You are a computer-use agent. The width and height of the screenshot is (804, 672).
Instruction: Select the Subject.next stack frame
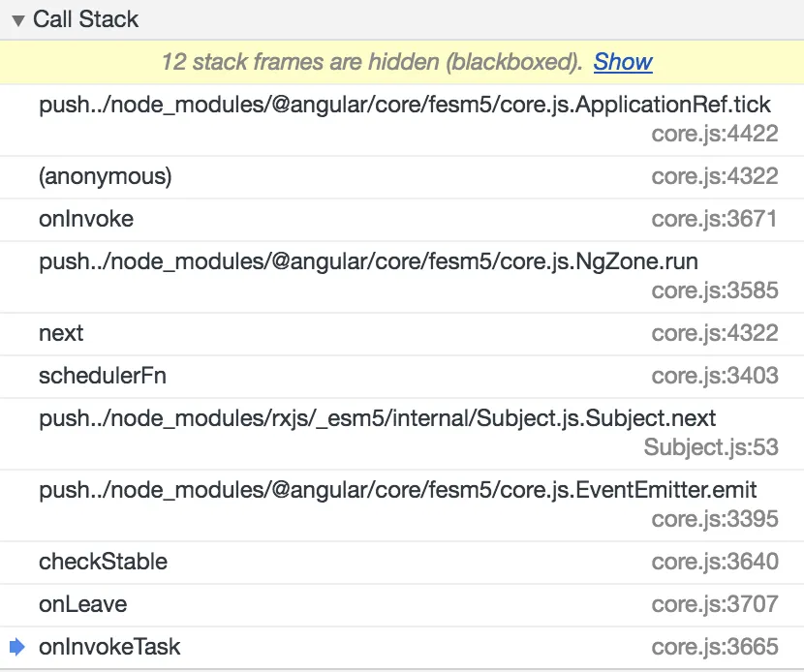pos(378,419)
